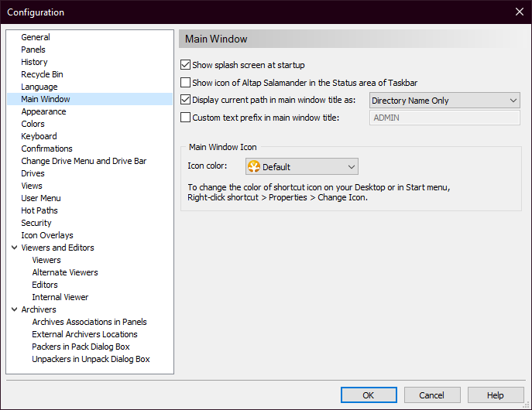The image size is (532, 410).
Task: Click the ADMIN prefix text field
Action: pyautogui.click(x=444, y=118)
